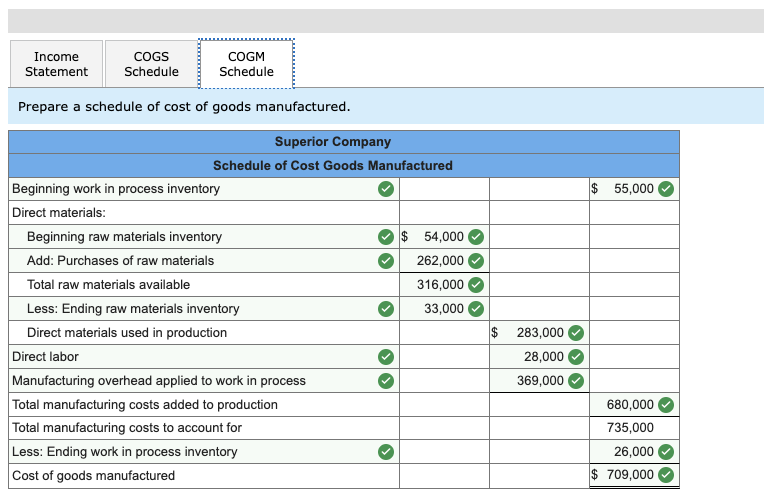Click the check icon next to $709,000
Viewport: 764px width, 497px height.
[666, 475]
